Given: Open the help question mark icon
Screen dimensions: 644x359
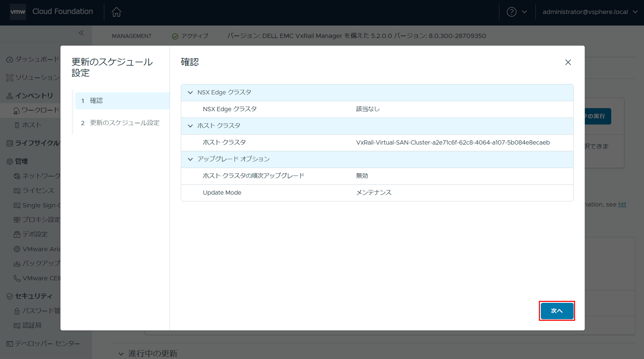Looking at the screenshot, I should click(x=512, y=12).
